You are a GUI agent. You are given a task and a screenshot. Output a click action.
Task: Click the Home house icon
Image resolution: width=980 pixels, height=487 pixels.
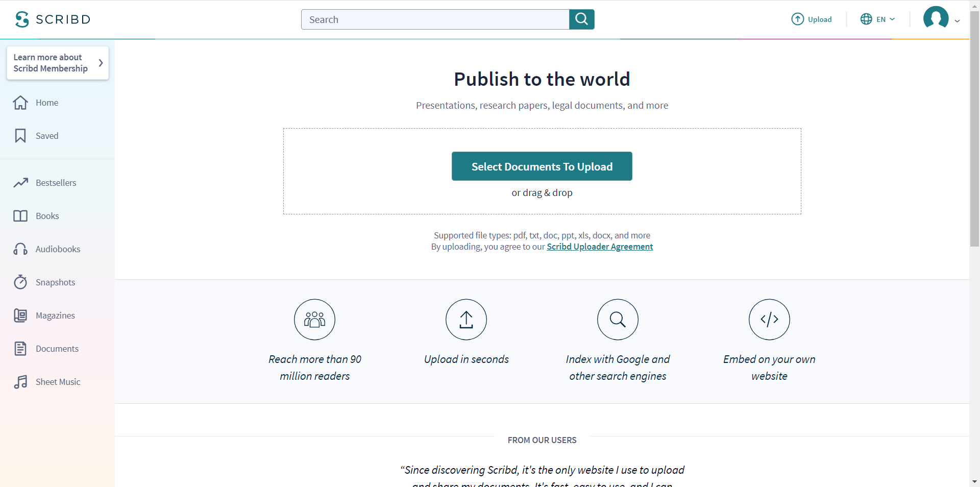pos(20,103)
